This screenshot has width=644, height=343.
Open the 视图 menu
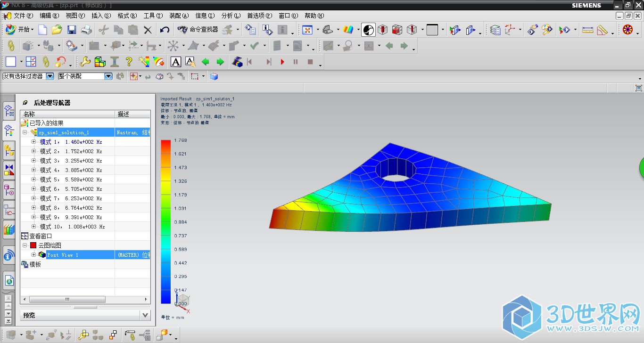click(75, 16)
